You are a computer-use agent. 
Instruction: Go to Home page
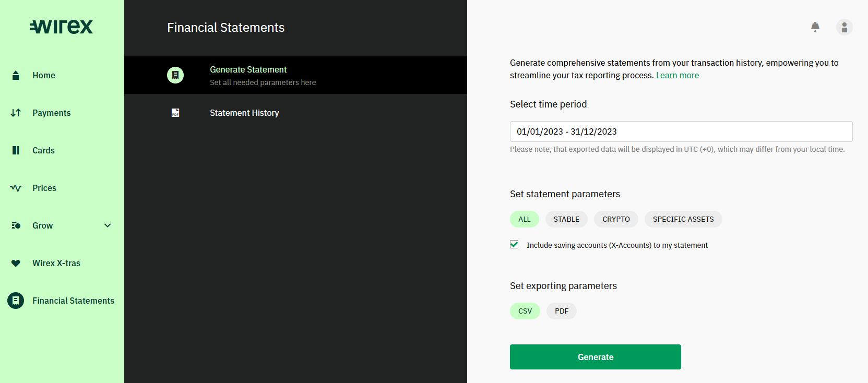click(x=44, y=75)
